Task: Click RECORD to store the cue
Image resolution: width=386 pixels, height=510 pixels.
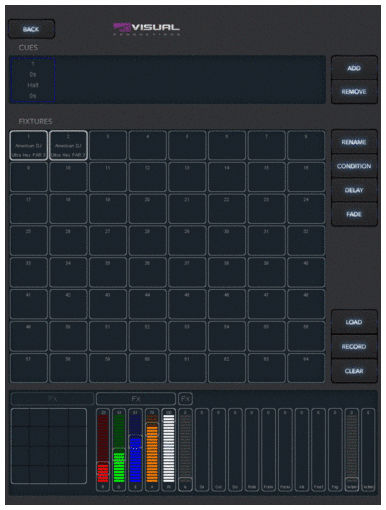Action: tap(354, 347)
